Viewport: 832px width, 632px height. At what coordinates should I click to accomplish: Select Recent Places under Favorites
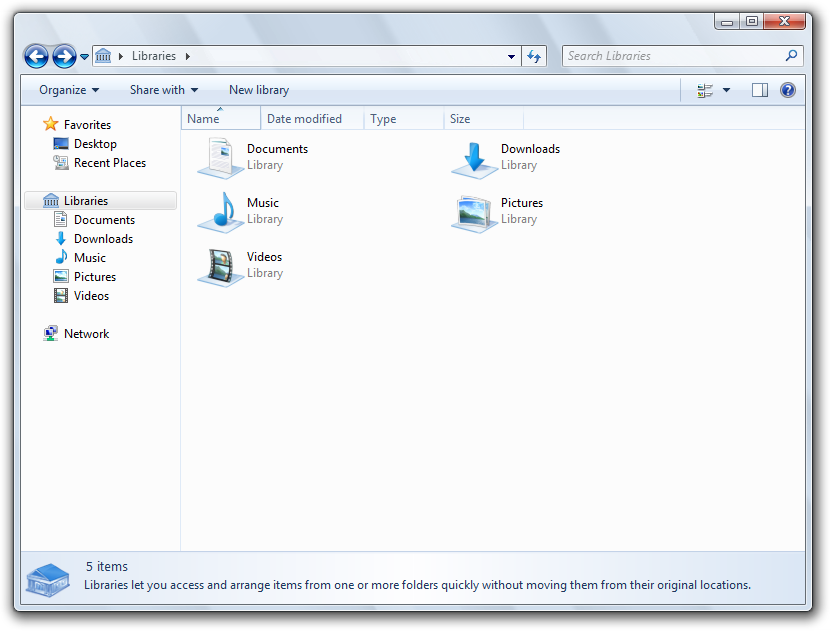coord(110,163)
